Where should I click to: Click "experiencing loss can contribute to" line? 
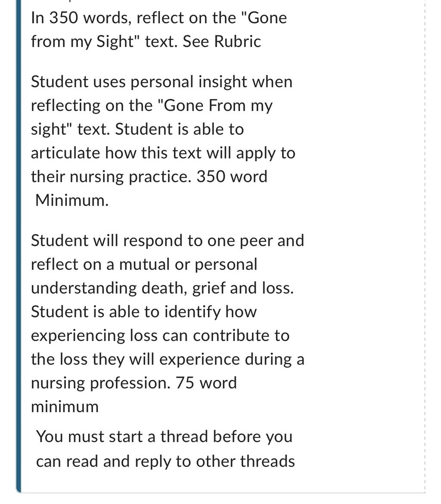pyautogui.click(x=160, y=335)
